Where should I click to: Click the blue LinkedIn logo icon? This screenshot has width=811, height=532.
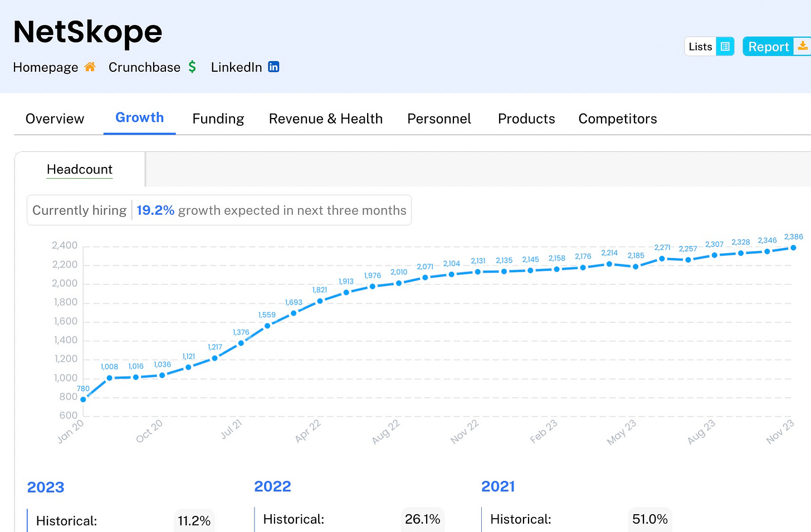(x=273, y=67)
